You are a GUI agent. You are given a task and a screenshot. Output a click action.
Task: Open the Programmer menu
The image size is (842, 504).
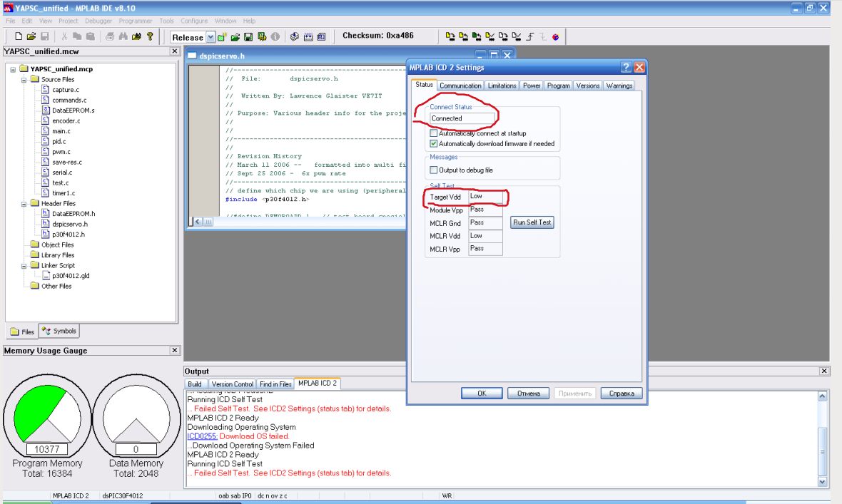pos(136,21)
